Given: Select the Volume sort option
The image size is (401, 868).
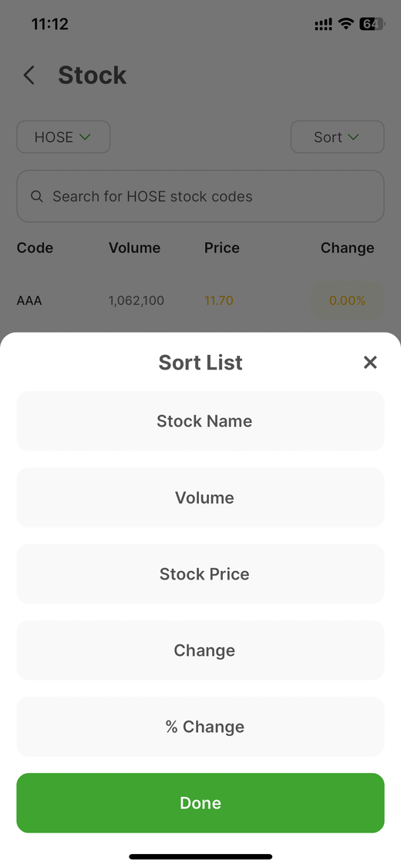Looking at the screenshot, I should tap(200, 497).
